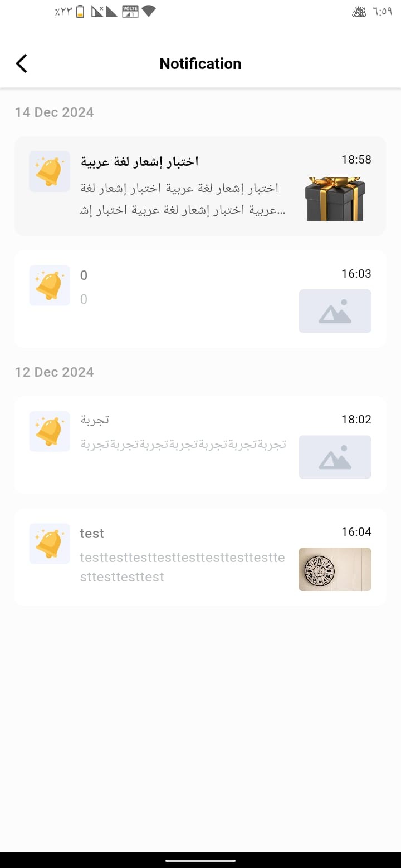Open the Arabic test notification title at 18:58
The image size is (401, 868).
point(140,161)
